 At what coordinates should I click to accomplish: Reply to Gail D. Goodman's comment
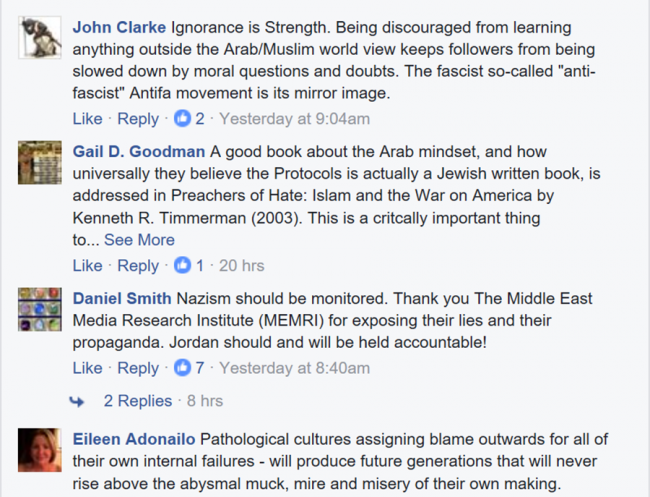[138, 266]
